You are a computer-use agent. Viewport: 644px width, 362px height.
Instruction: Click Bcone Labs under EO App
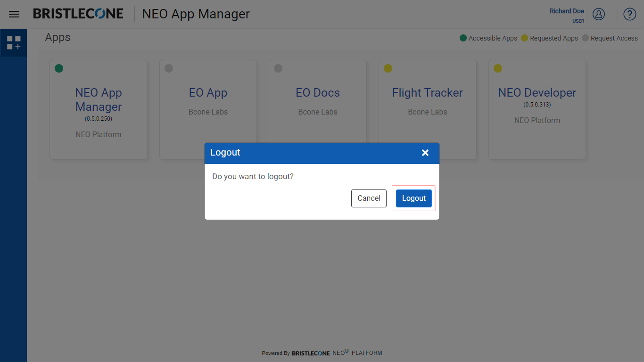tap(208, 112)
